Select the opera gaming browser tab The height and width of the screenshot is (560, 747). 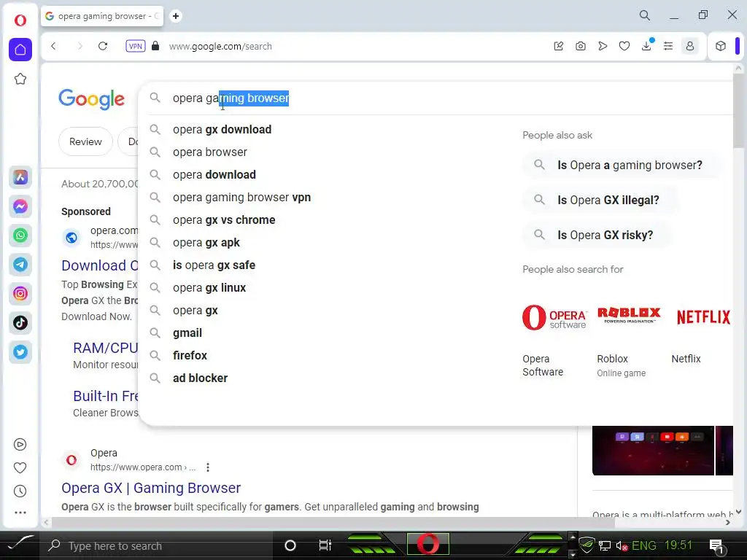pyautogui.click(x=102, y=16)
